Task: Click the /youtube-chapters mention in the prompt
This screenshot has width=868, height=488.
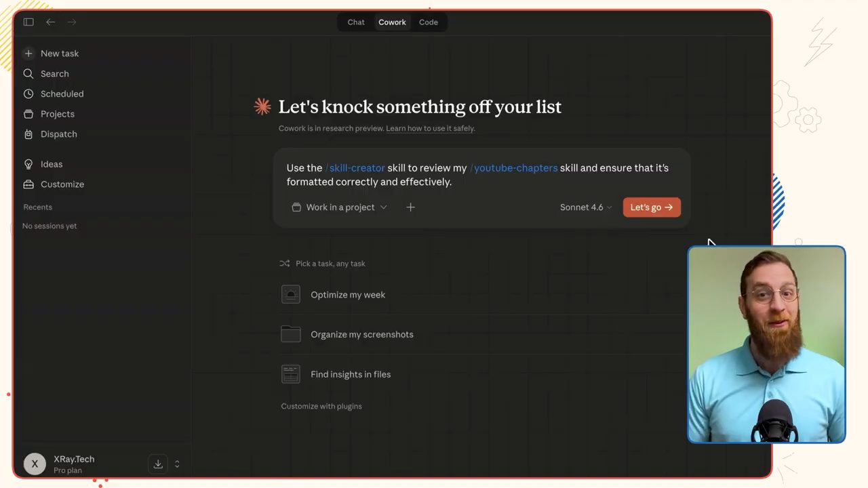Action: tap(513, 168)
